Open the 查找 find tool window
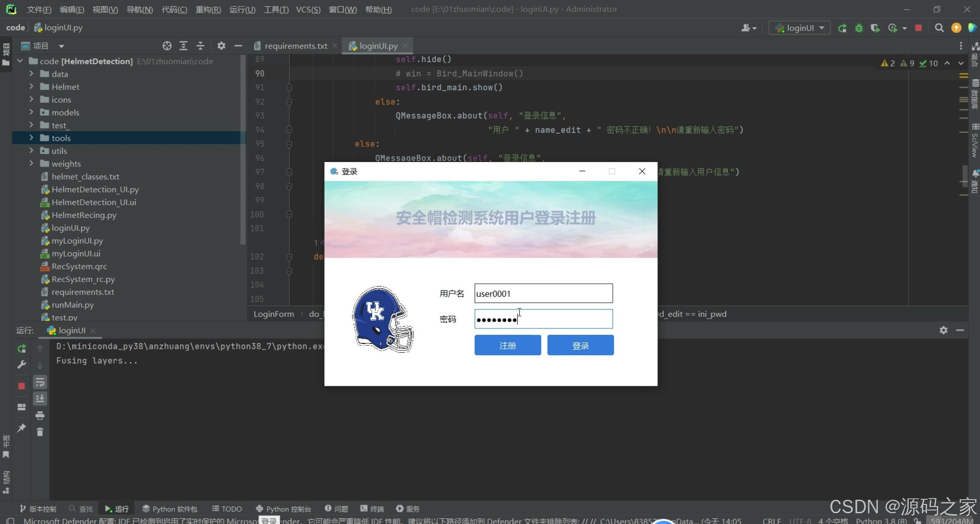980x524 pixels. click(x=81, y=508)
